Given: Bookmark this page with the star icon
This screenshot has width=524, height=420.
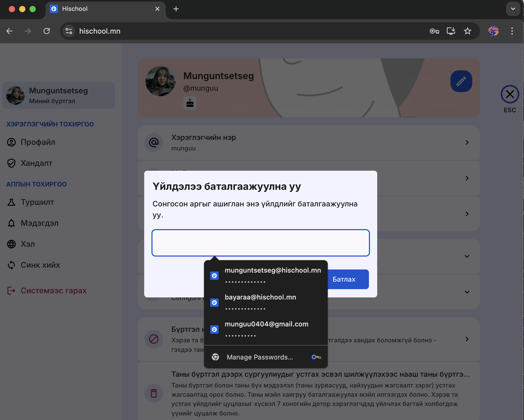Looking at the screenshot, I should coord(467,31).
